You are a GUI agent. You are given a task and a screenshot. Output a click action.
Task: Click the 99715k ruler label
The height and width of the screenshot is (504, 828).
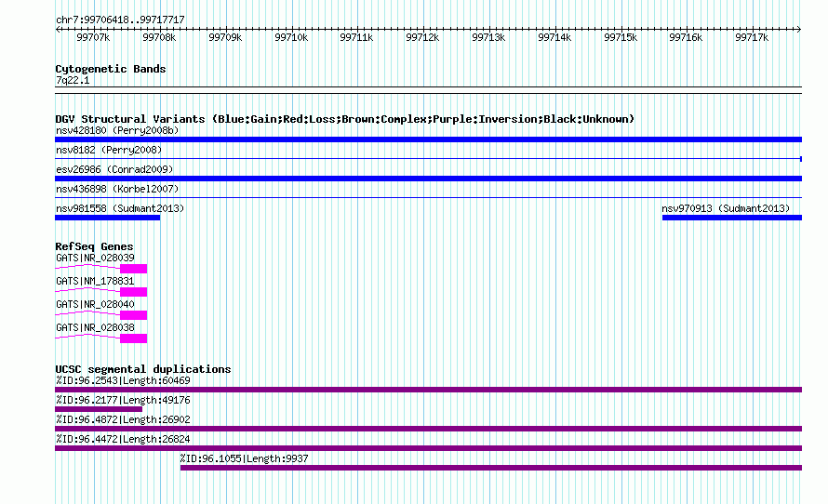(x=621, y=37)
